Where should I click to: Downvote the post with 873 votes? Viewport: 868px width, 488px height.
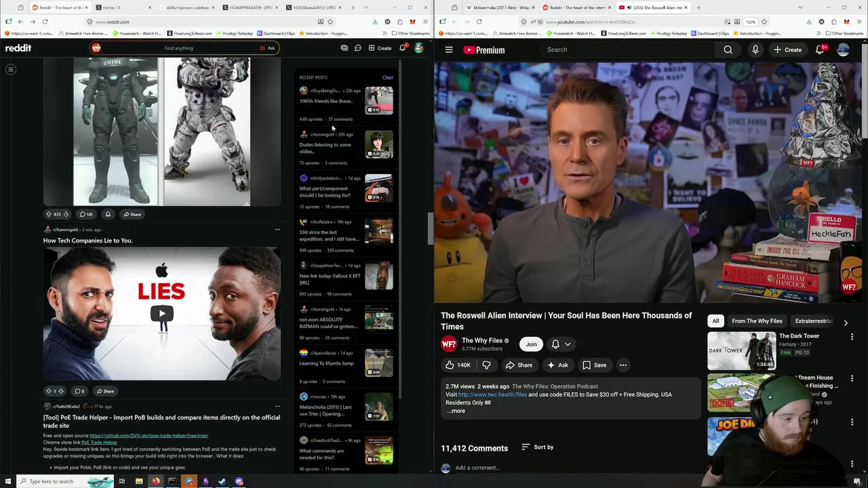(66, 214)
